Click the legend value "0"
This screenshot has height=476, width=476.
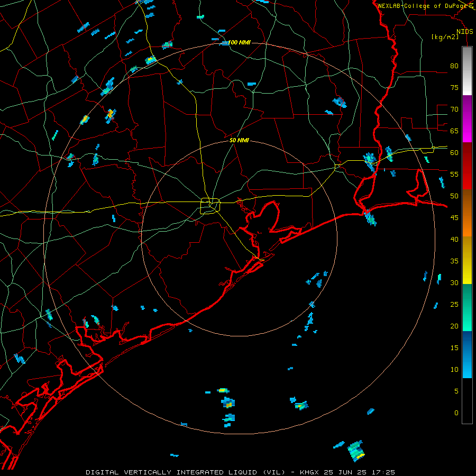(x=456, y=413)
